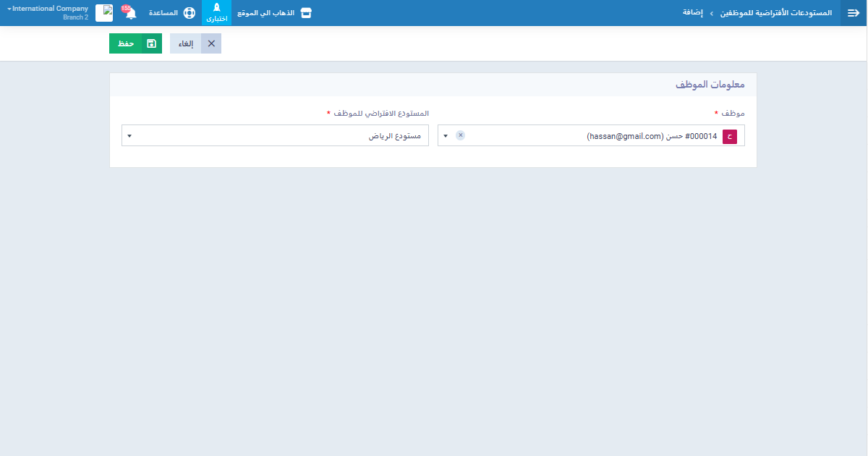Click the المساعدة help menu text

[163, 13]
